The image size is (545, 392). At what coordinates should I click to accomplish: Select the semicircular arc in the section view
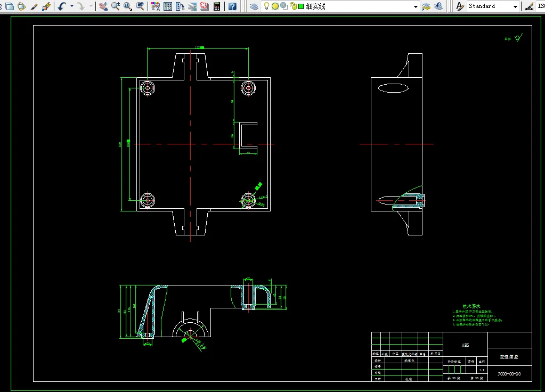click(191, 327)
